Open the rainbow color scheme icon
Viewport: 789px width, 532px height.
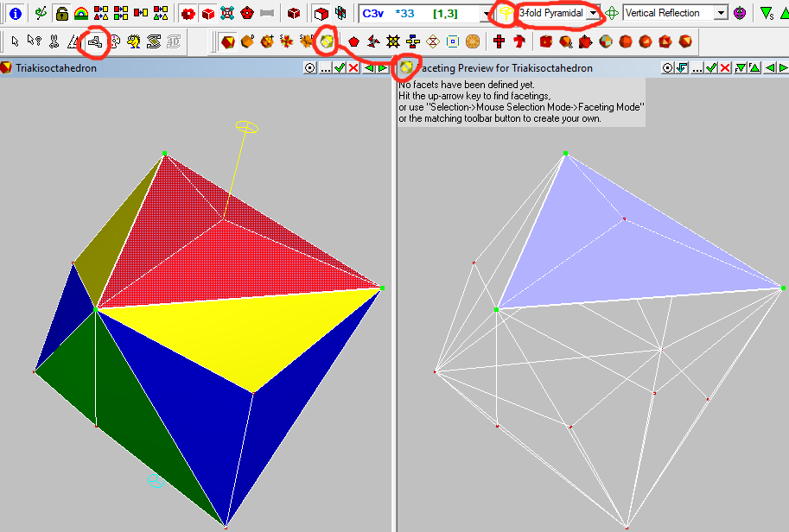pyautogui.click(x=81, y=13)
